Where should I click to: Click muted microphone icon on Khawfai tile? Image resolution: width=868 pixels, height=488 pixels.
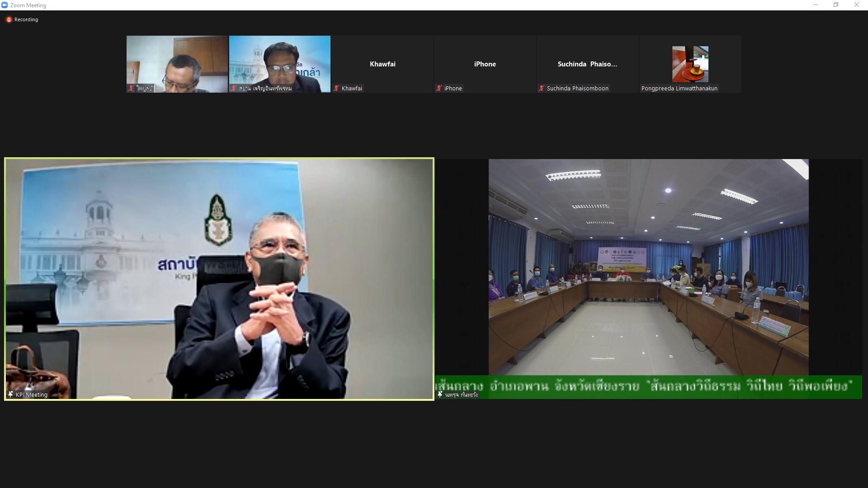click(x=336, y=88)
